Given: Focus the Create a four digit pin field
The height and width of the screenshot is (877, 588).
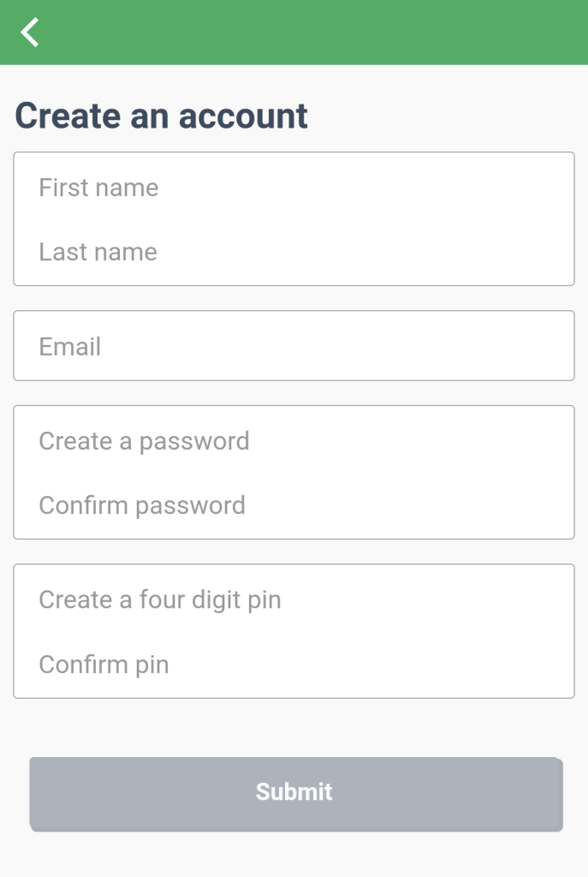Looking at the screenshot, I should tap(294, 600).
